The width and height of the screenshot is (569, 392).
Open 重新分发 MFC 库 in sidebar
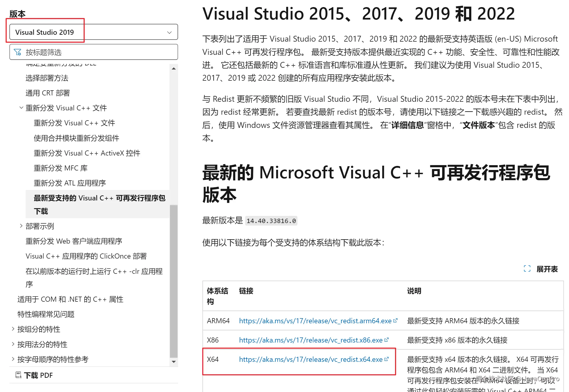click(61, 168)
